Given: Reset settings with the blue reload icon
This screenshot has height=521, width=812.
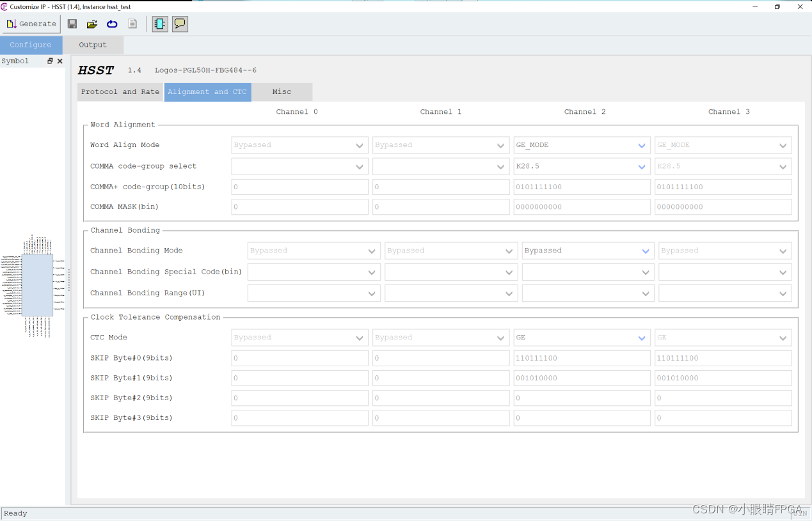Looking at the screenshot, I should click(x=112, y=24).
